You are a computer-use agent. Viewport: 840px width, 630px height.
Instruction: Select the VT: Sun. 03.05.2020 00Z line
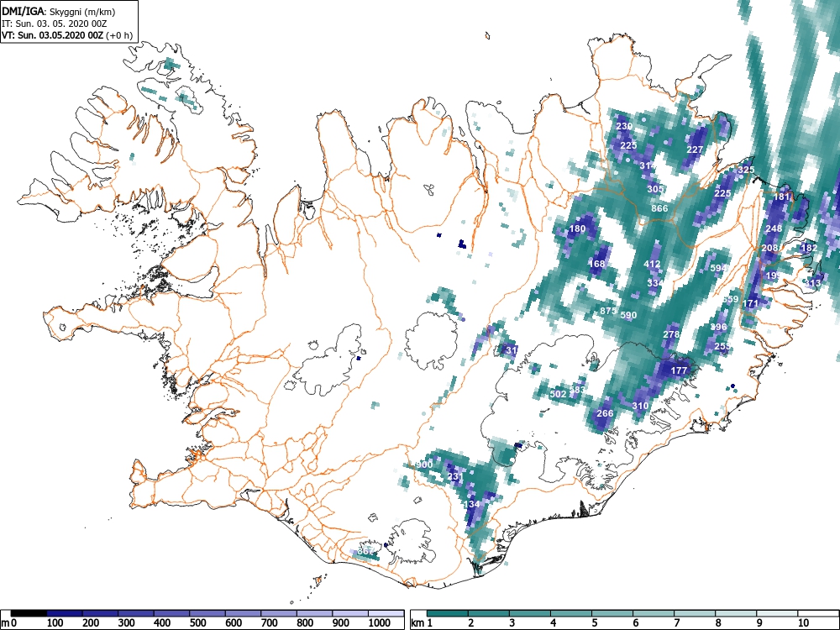pyautogui.click(x=67, y=35)
